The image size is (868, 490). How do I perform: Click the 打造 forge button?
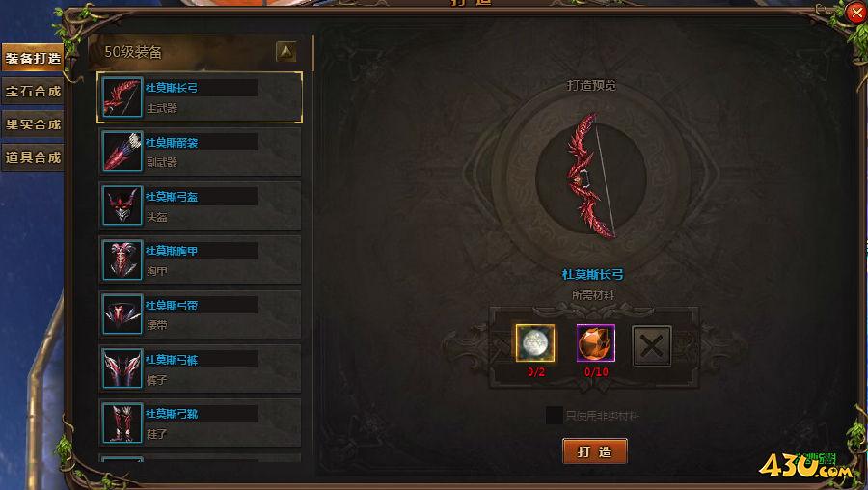pos(594,451)
